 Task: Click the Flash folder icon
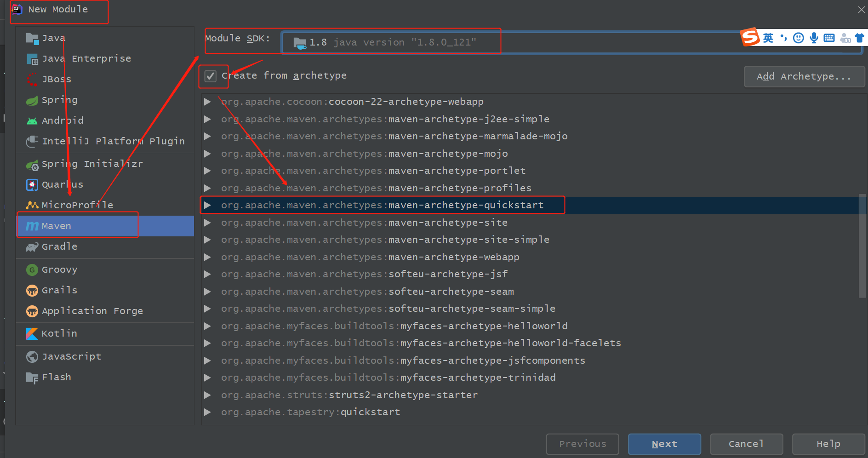32,378
